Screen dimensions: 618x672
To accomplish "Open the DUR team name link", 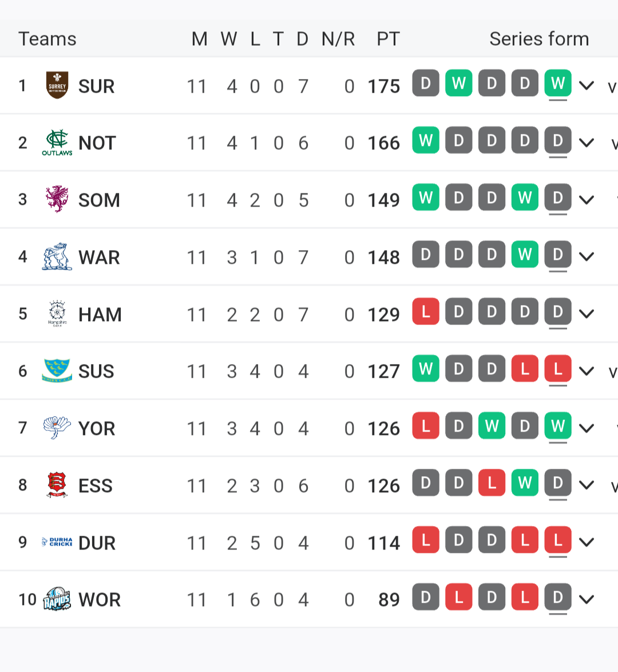I will click(97, 543).
